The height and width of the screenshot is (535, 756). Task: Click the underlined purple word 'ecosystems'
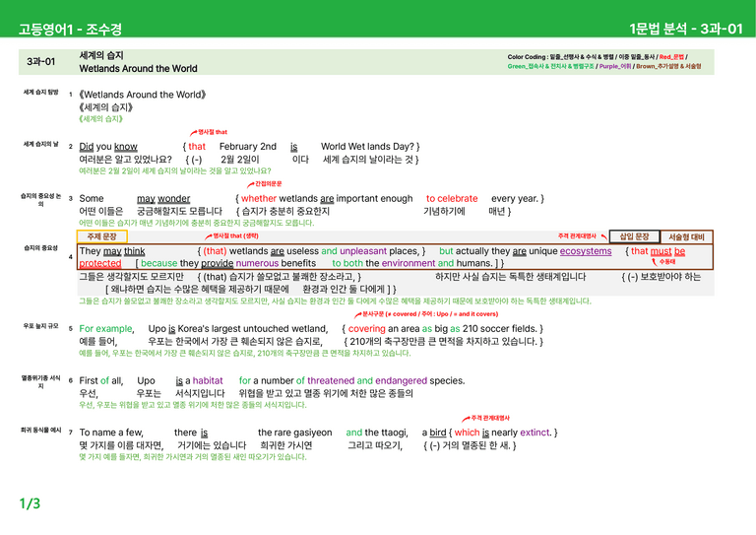(x=586, y=251)
